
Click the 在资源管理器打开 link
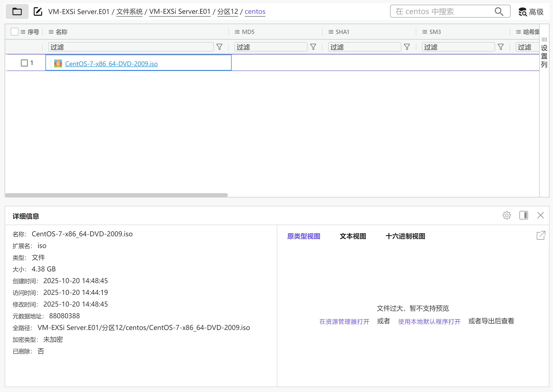coord(344,321)
